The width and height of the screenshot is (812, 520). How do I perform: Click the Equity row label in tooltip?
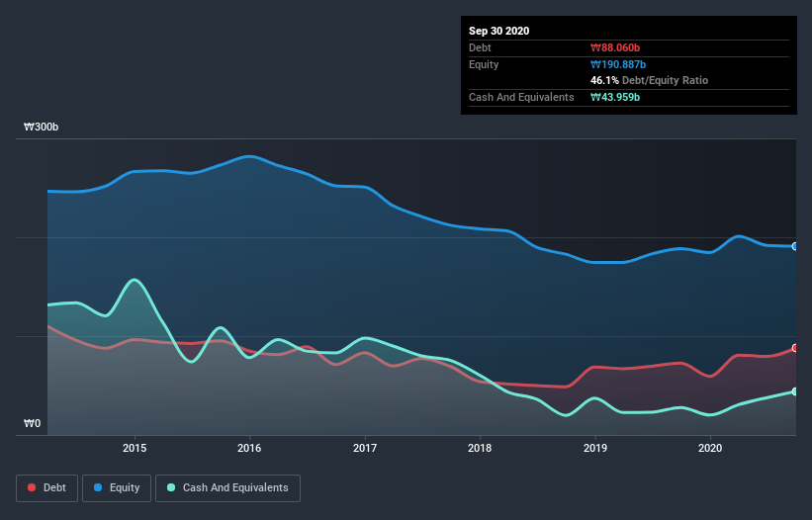[484, 64]
